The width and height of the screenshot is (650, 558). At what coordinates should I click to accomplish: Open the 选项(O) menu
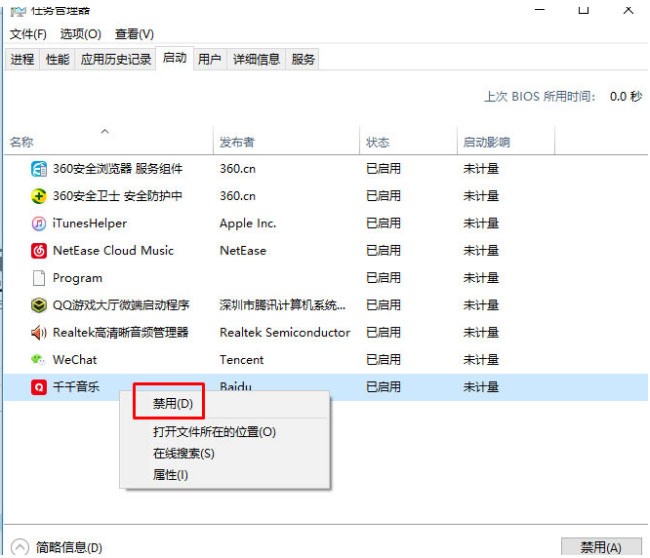click(81, 34)
